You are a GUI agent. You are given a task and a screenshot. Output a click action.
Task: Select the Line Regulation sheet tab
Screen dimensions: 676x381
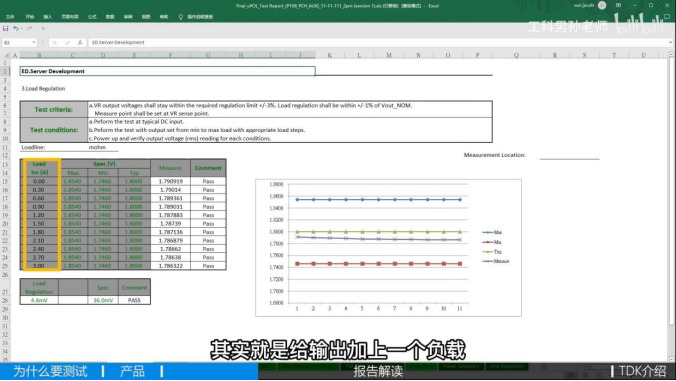click(507, 366)
